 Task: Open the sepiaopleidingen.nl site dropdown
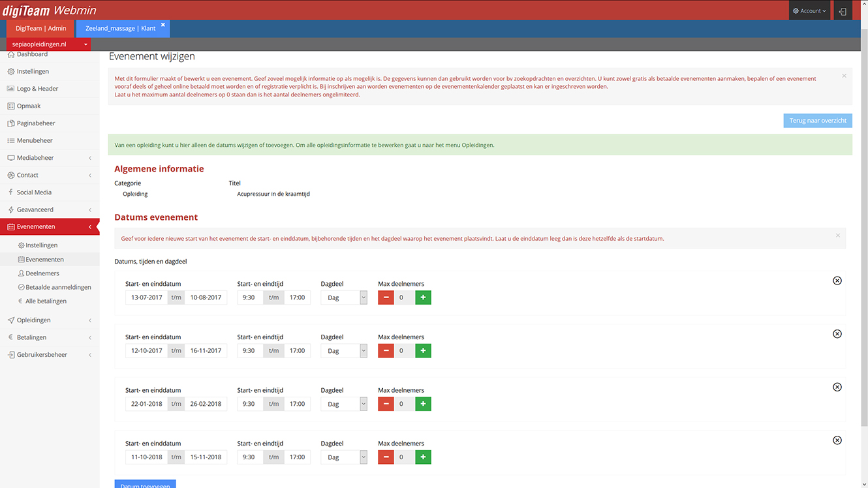tap(49, 44)
